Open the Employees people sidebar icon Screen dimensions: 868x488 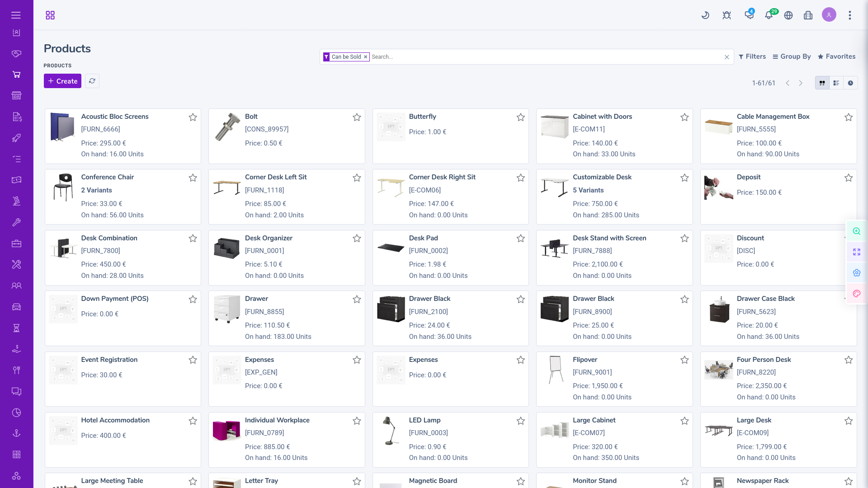[16, 286]
